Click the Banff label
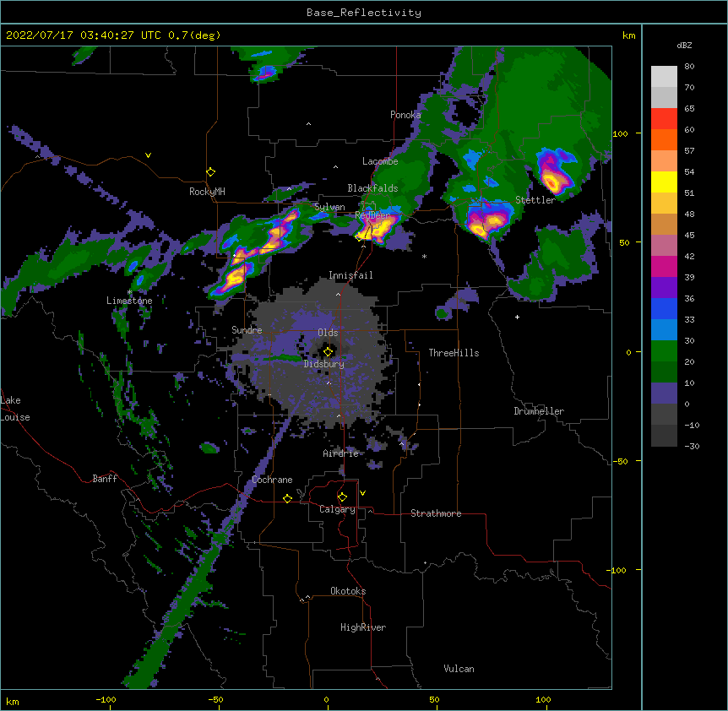 [105, 479]
